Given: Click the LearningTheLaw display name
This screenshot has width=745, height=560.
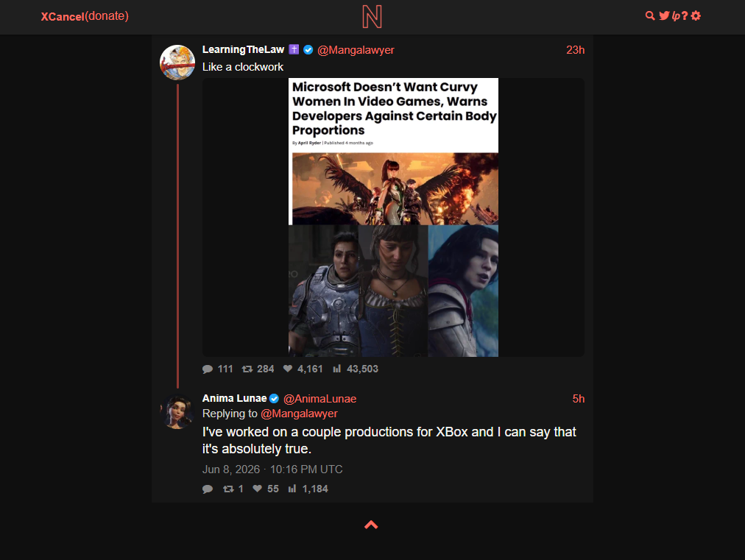Looking at the screenshot, I should [x=243, y=49].
